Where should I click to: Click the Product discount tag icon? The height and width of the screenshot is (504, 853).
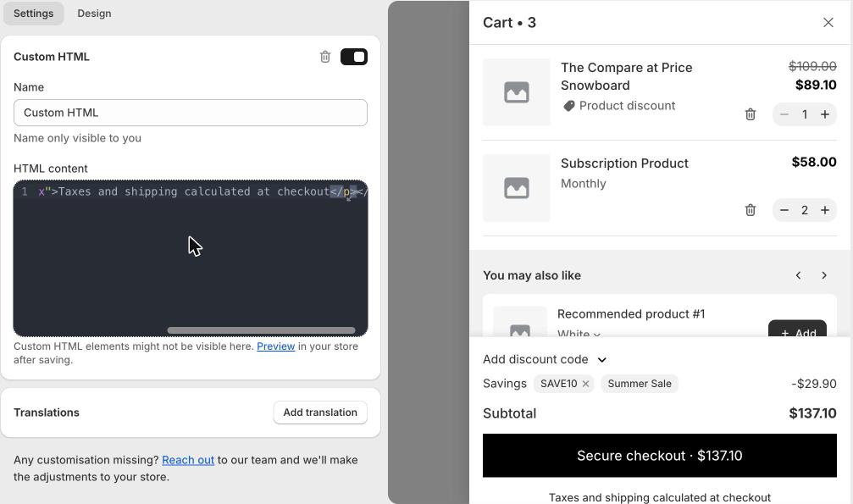569,106
